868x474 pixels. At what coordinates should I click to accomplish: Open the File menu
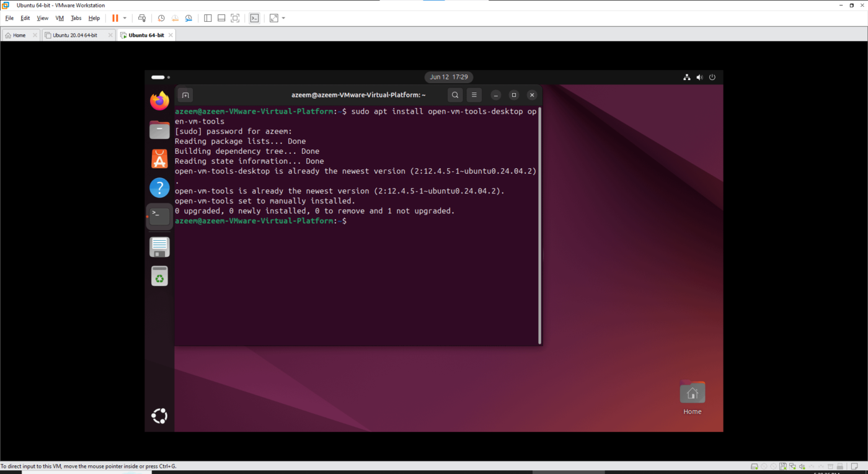click(9, 18)
